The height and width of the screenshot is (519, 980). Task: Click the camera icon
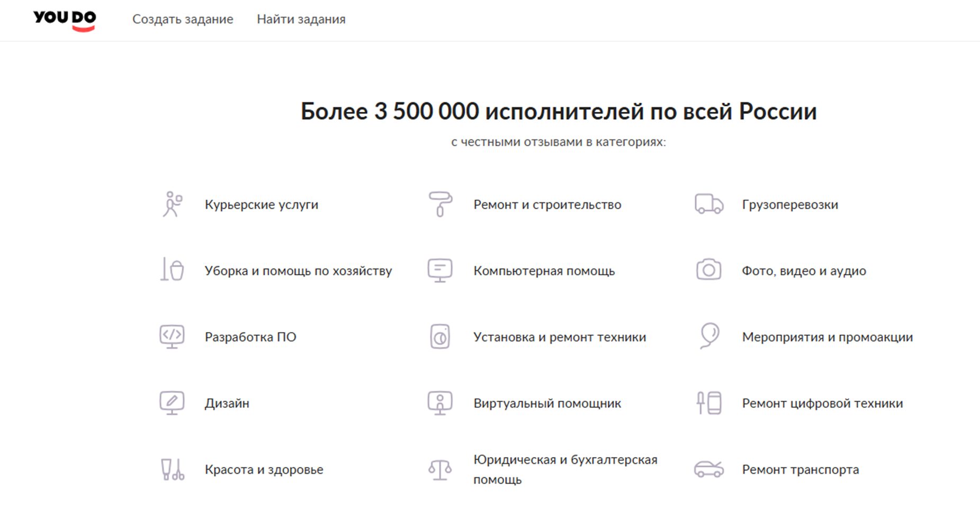click(x=709, y=270)
